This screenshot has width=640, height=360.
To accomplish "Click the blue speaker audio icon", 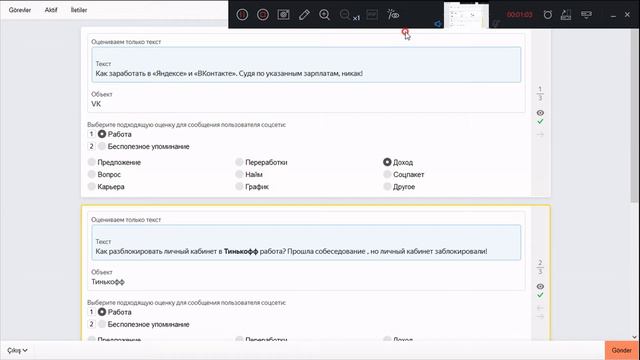I will tap(438, 24).
